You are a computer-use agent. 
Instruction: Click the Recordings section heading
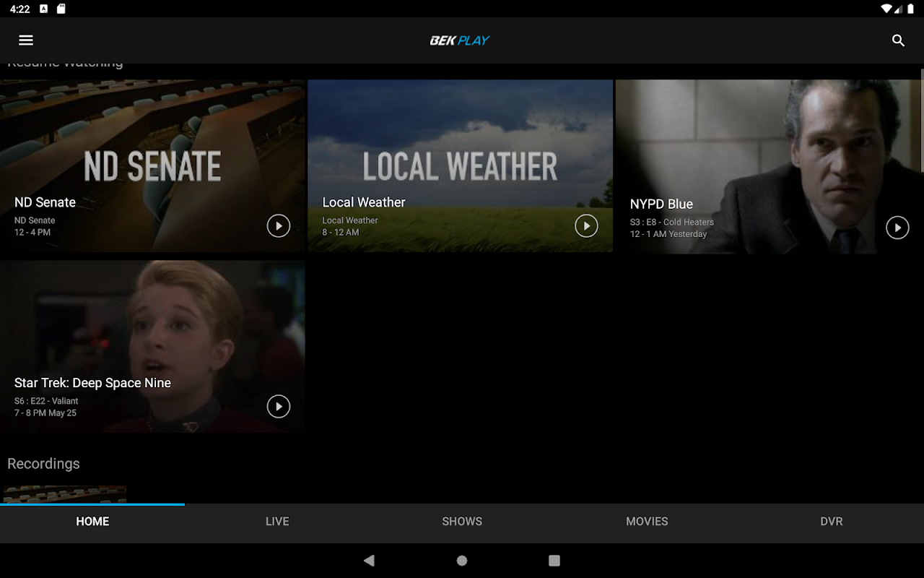(x=43, y=464)
